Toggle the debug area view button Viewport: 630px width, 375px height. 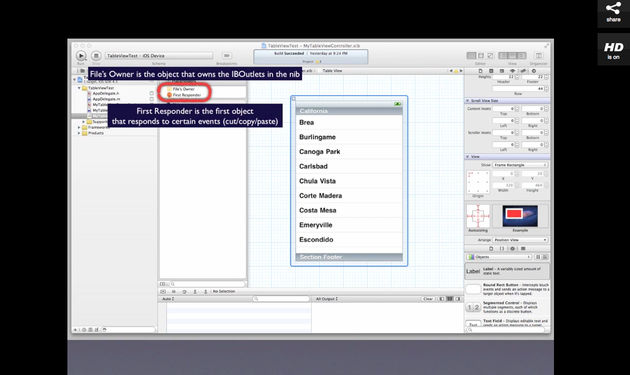point(512,55)
